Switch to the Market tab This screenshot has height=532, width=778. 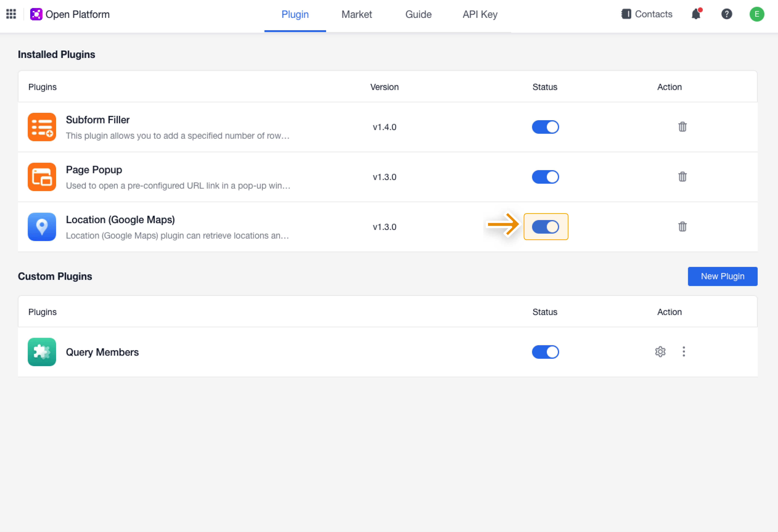click(356, 14)
